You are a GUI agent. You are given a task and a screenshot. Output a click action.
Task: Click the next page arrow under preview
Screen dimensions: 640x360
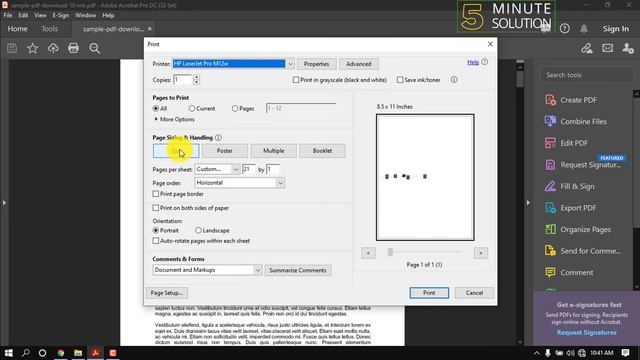coord(481,253)
